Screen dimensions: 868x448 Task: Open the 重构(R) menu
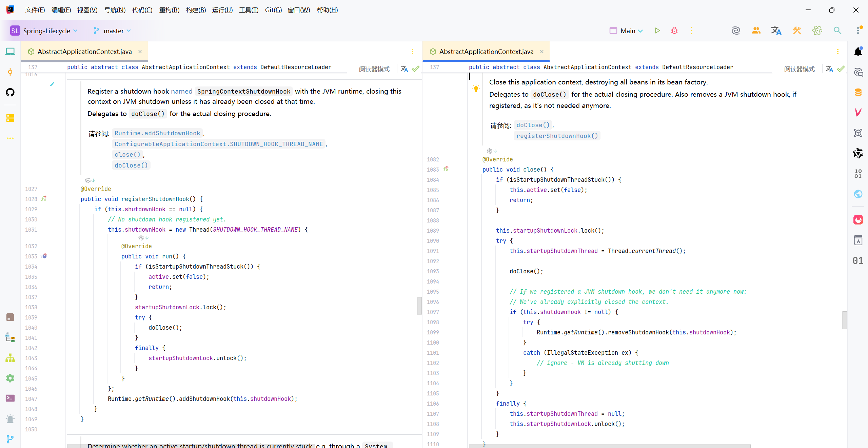pos(169,10)
